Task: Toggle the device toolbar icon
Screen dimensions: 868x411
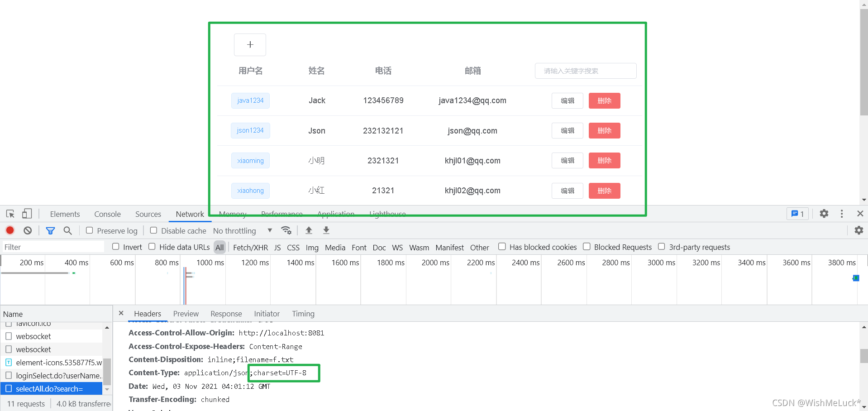Action: click(x=27, y=214)
